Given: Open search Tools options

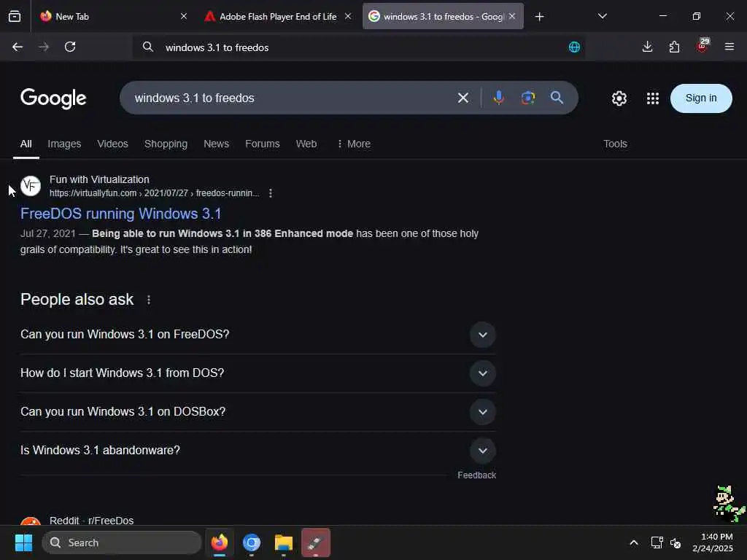Looking at the screenshot, I should [x=615, y=144].
